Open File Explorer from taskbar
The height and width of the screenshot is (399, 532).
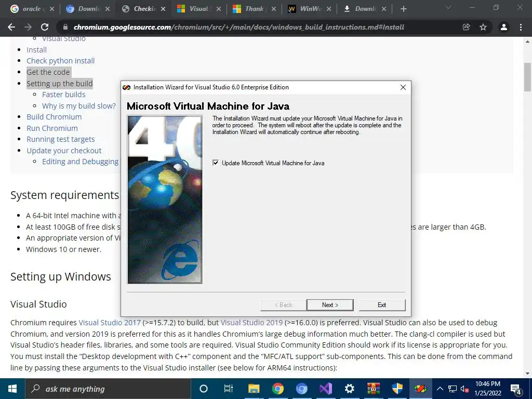254,389
